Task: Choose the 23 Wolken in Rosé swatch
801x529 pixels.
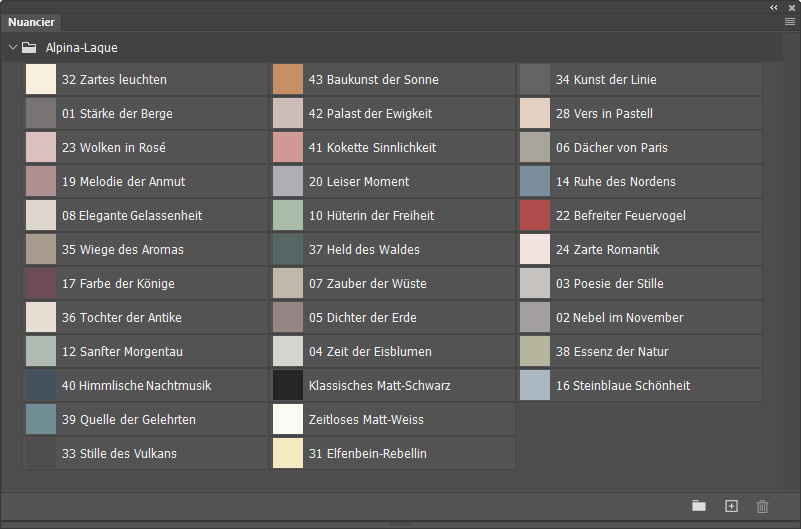Action: 41,147
